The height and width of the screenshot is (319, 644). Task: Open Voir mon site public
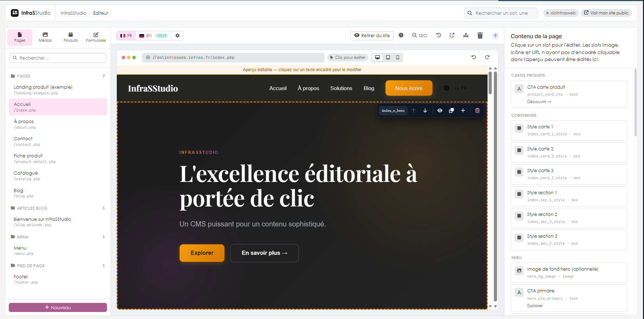[x=606, y=13]
